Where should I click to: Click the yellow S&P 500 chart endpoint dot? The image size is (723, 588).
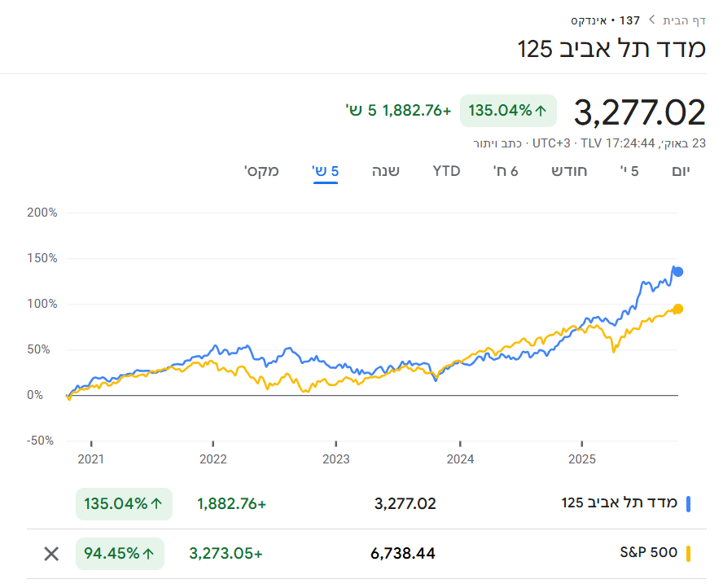coord(677,309)
